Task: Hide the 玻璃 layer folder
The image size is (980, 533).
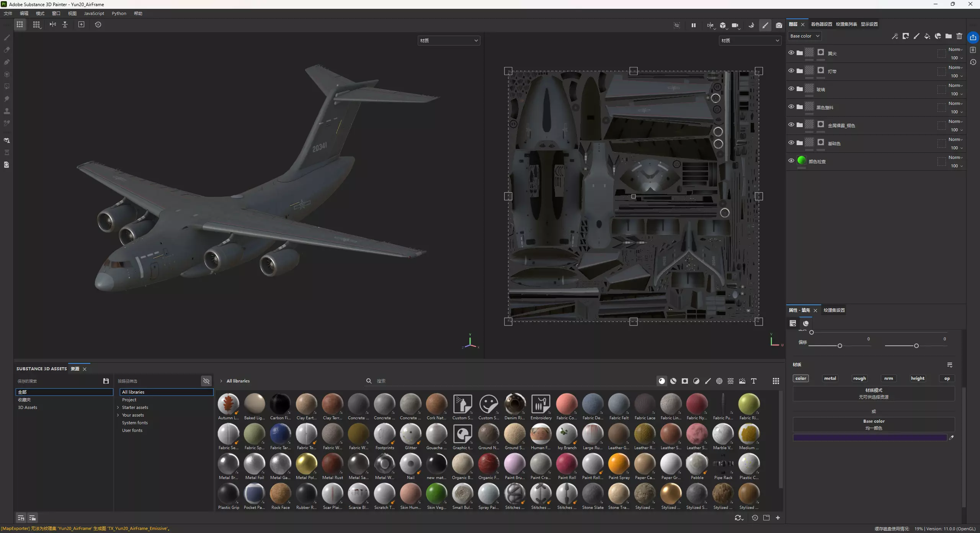Action: pos(791,88)
